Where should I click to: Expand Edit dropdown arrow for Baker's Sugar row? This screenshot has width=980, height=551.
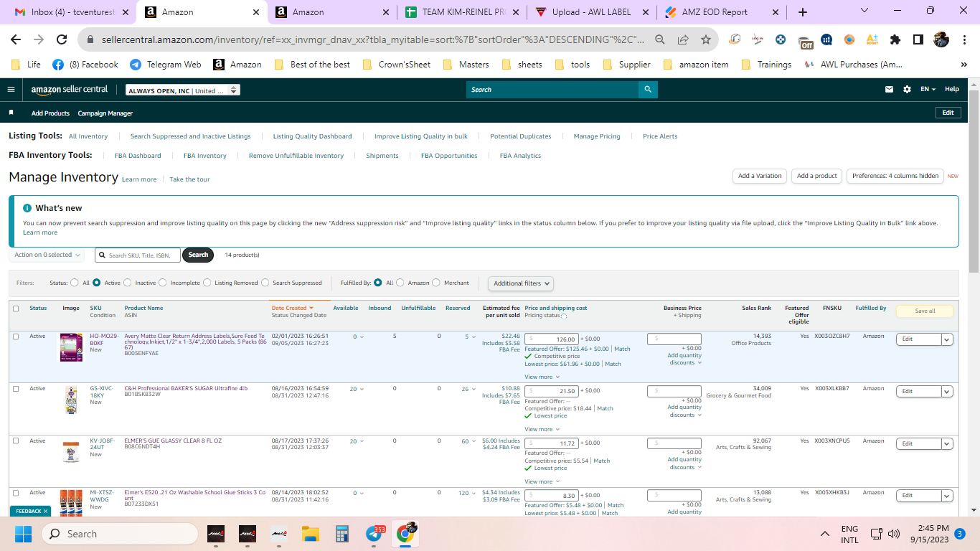click(x=947, y=392)
